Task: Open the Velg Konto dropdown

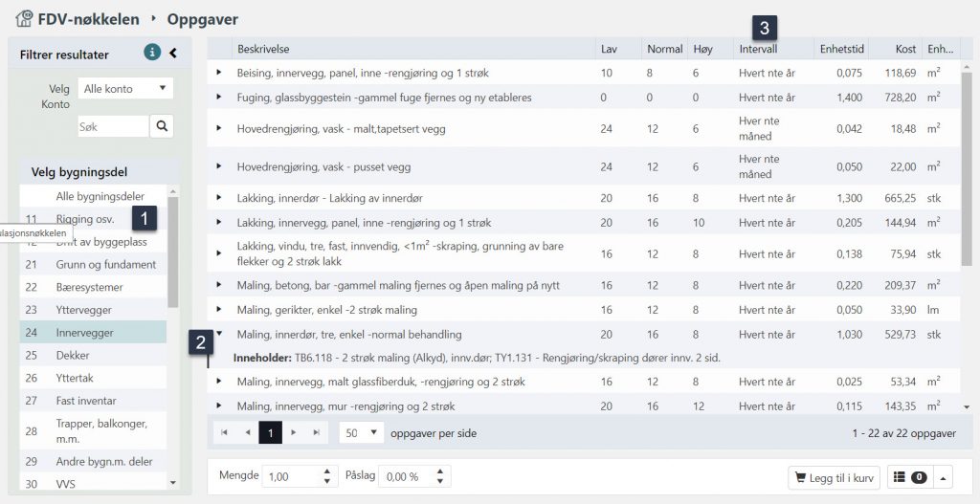Action: point(124,89)
